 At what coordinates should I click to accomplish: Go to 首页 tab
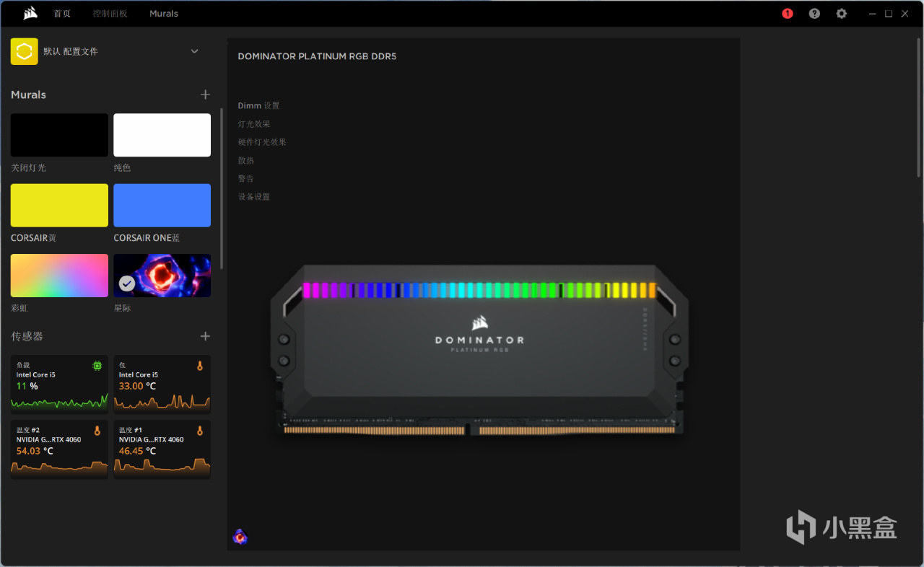(63, 14)
